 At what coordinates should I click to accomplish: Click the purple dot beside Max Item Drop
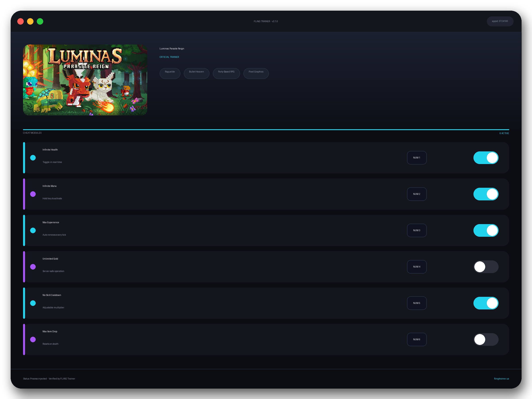click(x=33, y=339)
